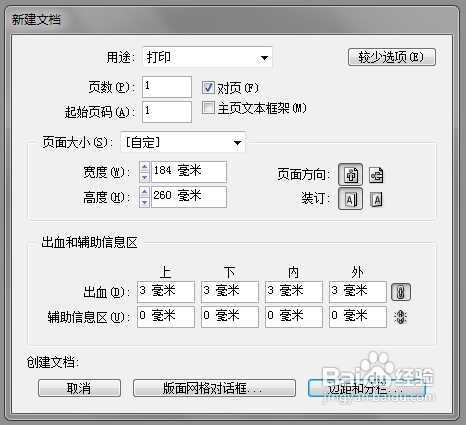Focus the 页数 input field
The height and width of the screenshot is (425, 466).
pos(167,87)
